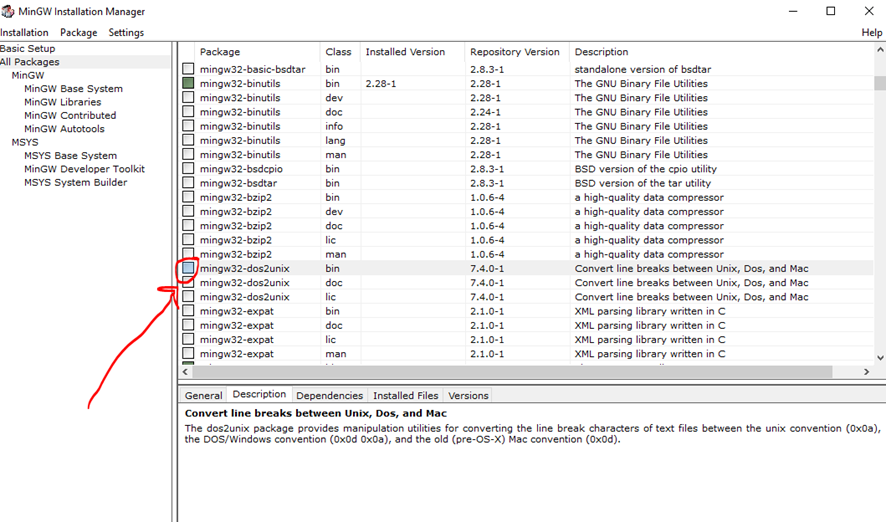
Task: Click the Help menu
Action: point(872,33)
